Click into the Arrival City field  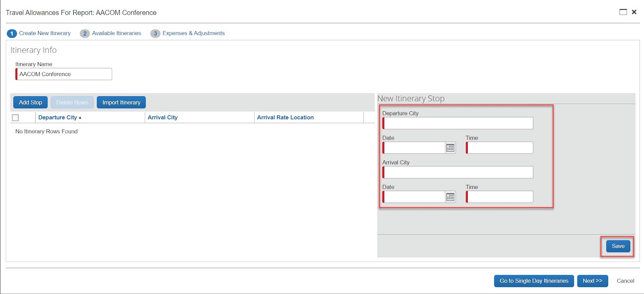pos(458,172)
